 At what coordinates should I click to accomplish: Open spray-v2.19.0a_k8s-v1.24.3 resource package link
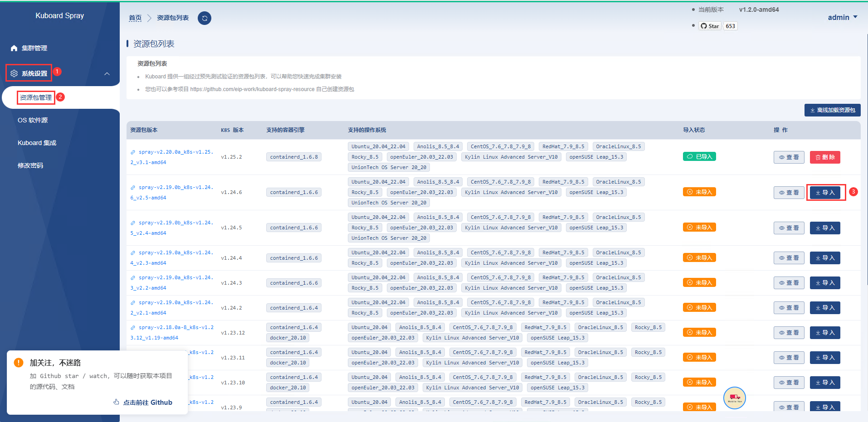[x=172, y=283]
